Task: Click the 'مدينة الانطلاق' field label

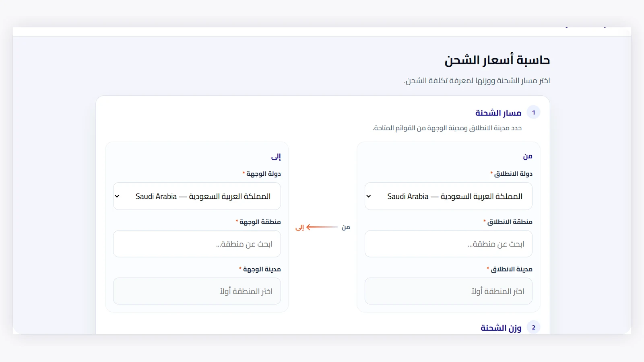Action: 512,269
